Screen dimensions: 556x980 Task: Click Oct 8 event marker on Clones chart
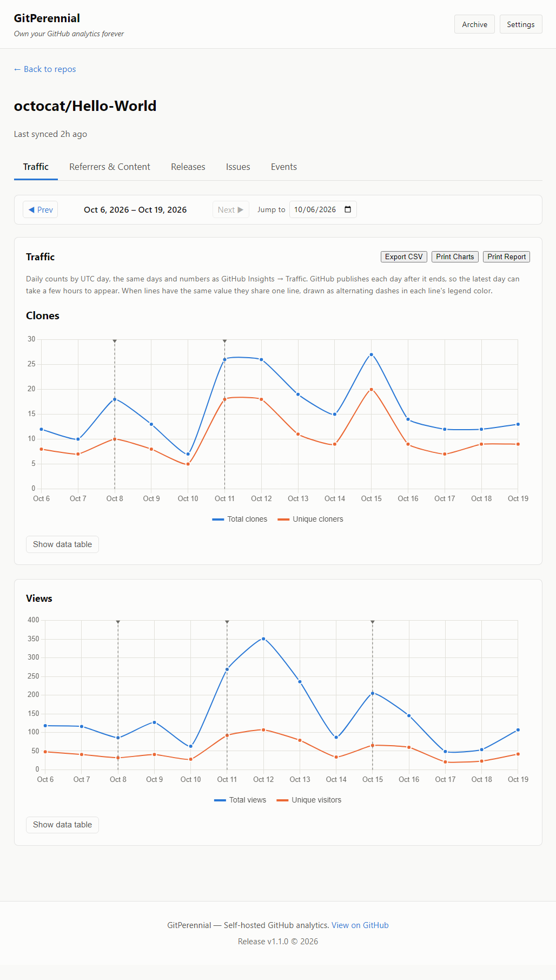point(115,341)
